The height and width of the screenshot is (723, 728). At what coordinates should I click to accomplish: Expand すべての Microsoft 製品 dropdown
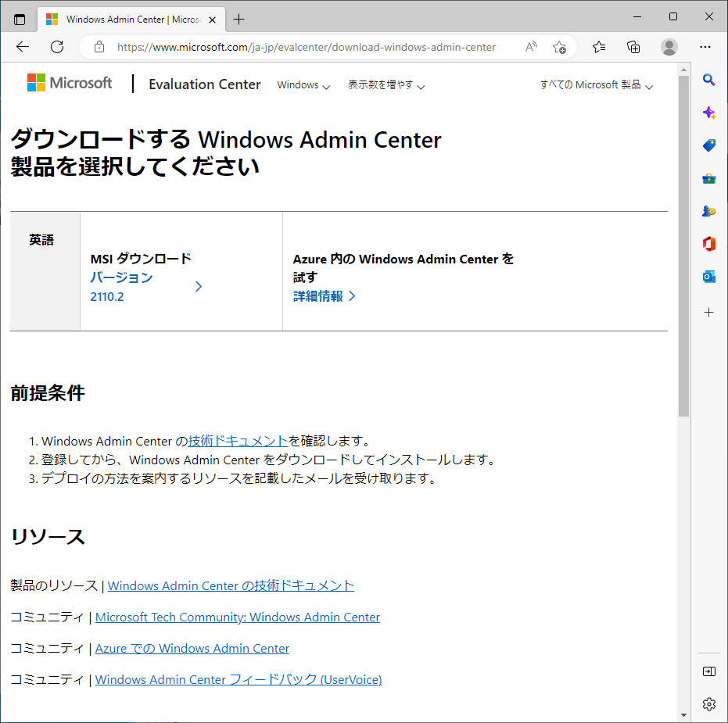tap(597, 85)
